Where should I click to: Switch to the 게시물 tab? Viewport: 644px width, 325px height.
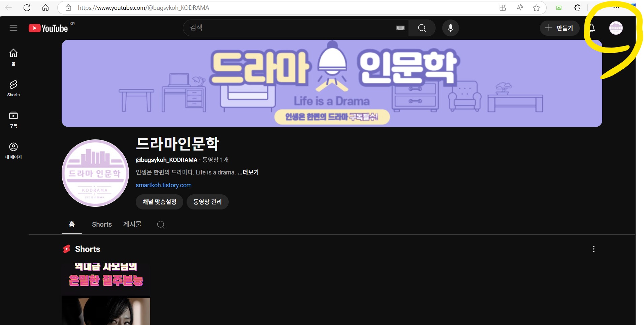coord(132,224)
